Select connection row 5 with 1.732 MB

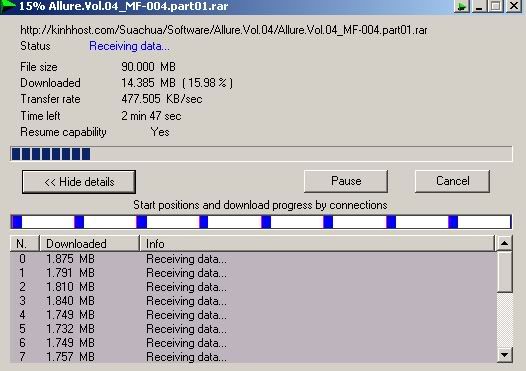[x=253, y=329]
